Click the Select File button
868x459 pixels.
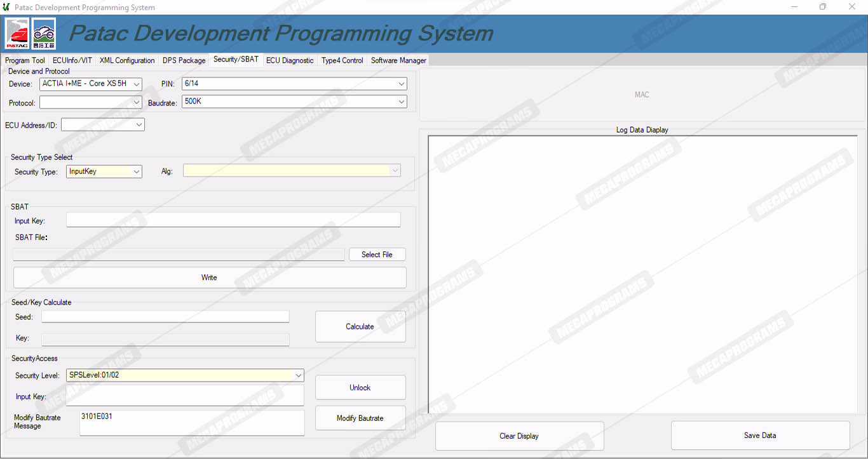coord(377,255)
